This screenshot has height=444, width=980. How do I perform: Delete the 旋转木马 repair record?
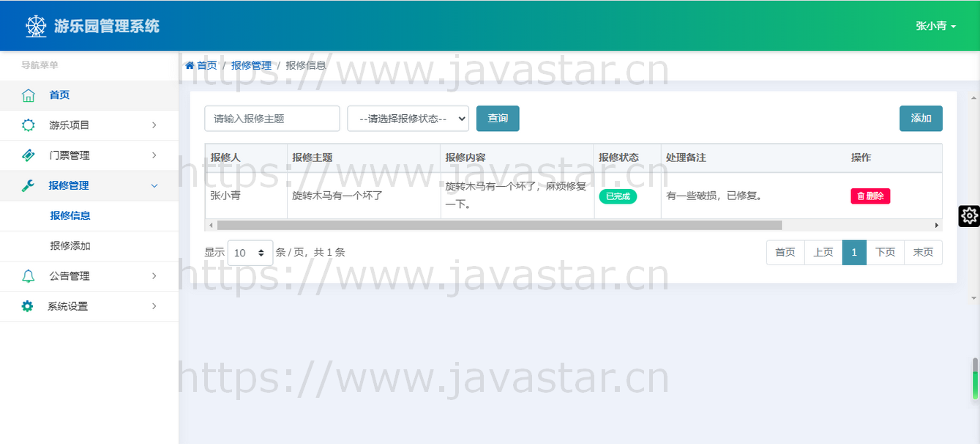(x=869, y=196)
